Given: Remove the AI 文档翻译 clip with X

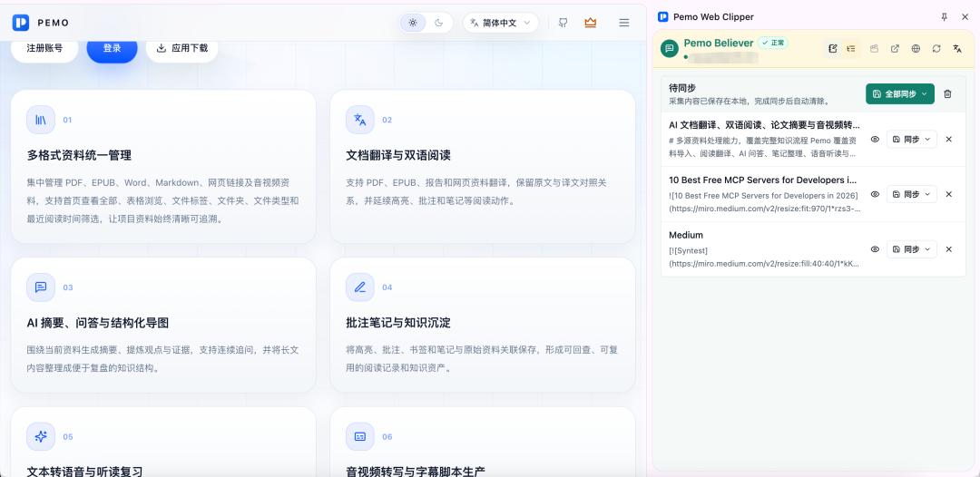Looking at the screenshot, I should tap(949, 140).
